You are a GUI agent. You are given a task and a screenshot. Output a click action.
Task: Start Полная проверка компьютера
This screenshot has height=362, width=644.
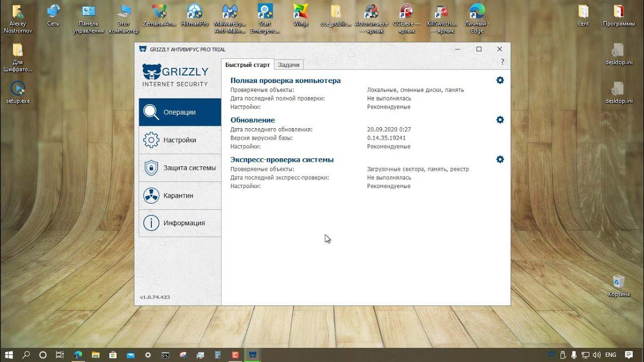(x=285, y=80)
